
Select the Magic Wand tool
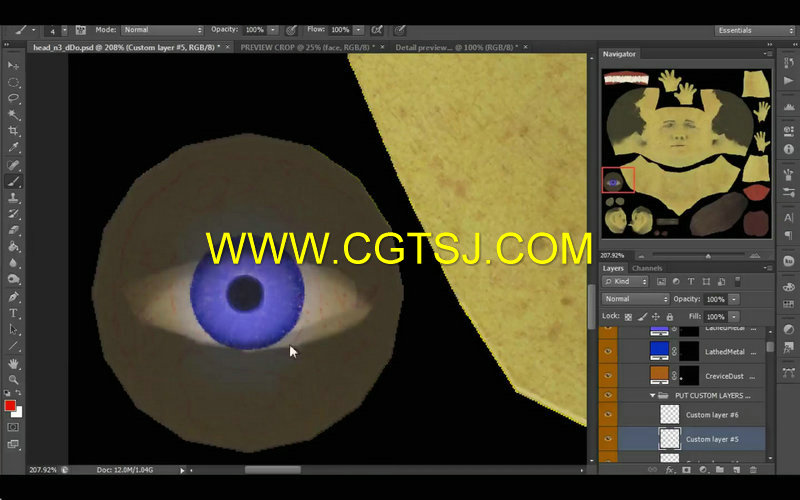click(x=13, y=115)
